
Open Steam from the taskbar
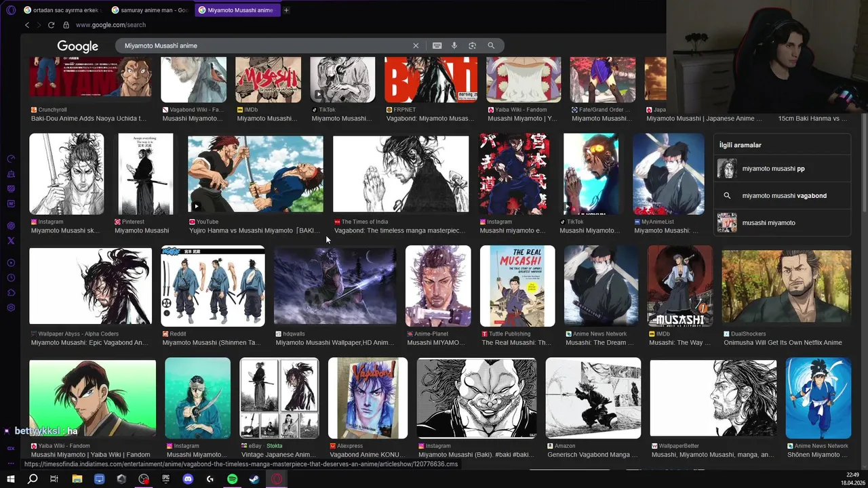pos(254,479)
